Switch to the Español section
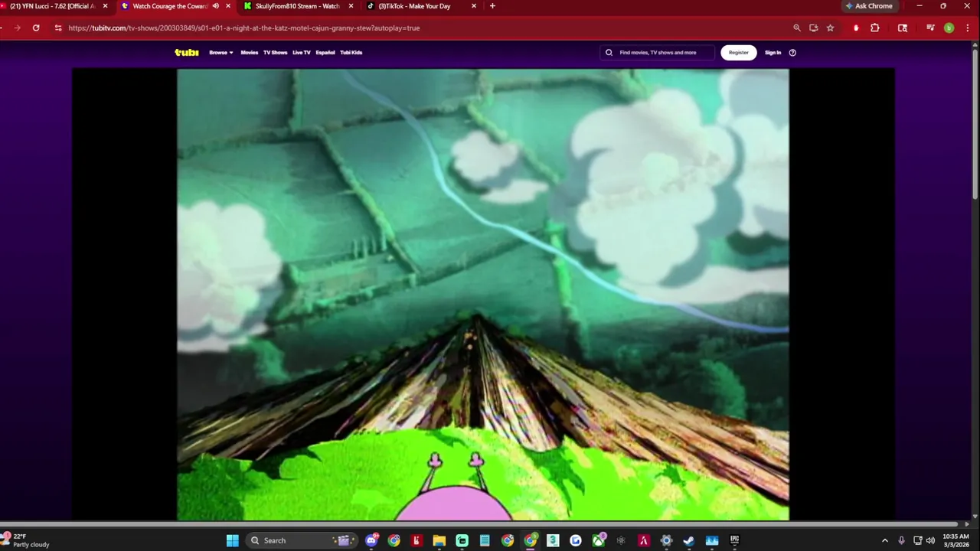 pos(325,53)
